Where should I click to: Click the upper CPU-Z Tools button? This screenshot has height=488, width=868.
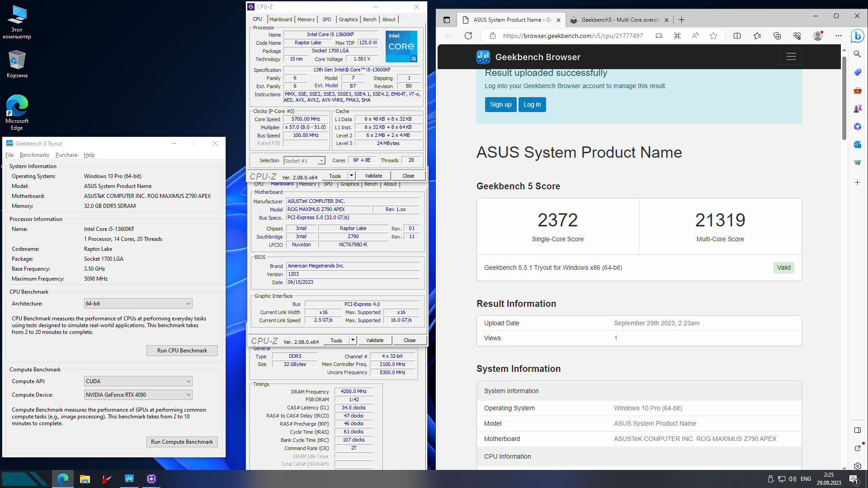point(335,176)
